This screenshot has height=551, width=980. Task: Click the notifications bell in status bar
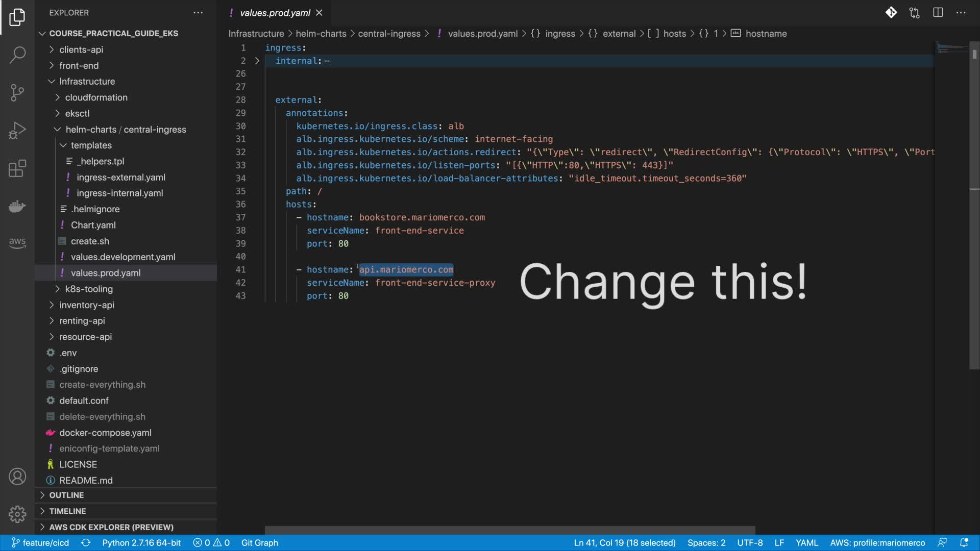(x=964, y=543)
